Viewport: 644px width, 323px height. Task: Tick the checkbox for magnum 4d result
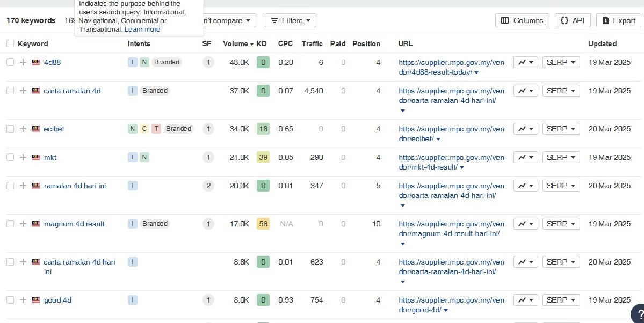(10, 224)
